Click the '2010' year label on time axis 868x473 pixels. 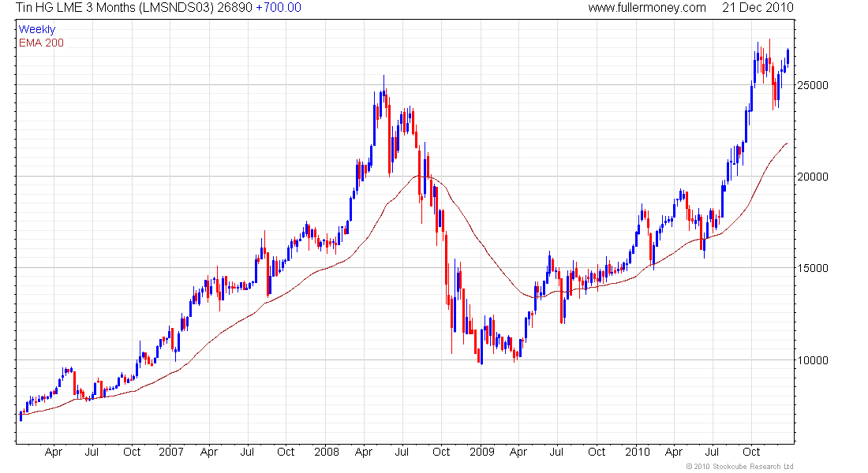[637, 452]
